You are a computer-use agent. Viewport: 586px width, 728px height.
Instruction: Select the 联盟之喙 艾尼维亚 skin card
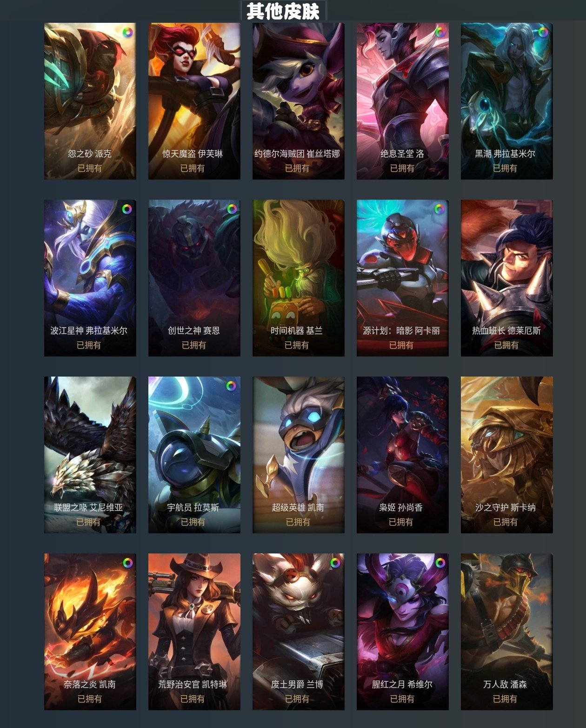click(x=90, y=455)
